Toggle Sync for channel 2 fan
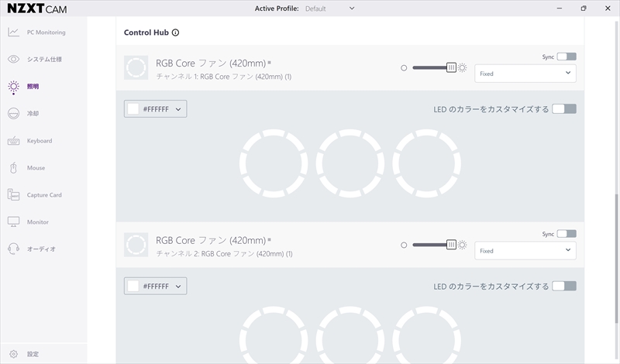 (x=566, y=234)
